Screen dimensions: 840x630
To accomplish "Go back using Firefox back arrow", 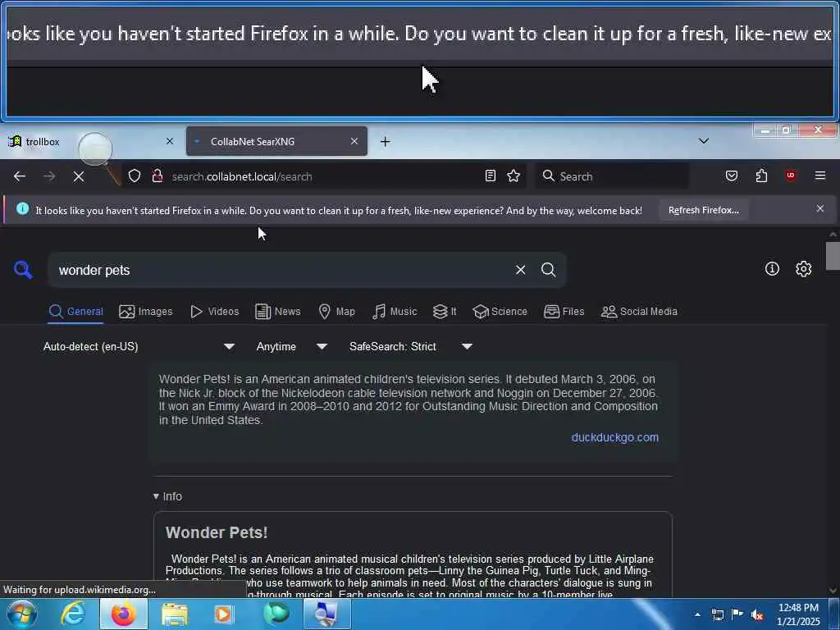I will [x=20, y=176].
